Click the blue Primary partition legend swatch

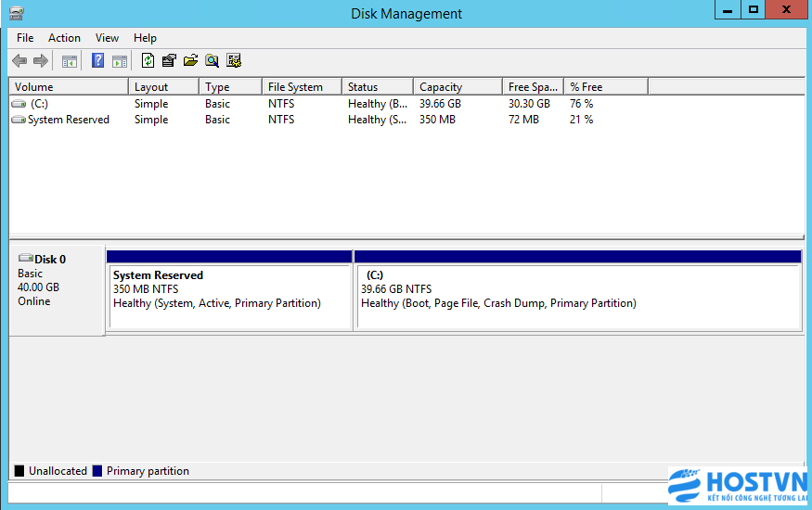[x=97, y=471]
